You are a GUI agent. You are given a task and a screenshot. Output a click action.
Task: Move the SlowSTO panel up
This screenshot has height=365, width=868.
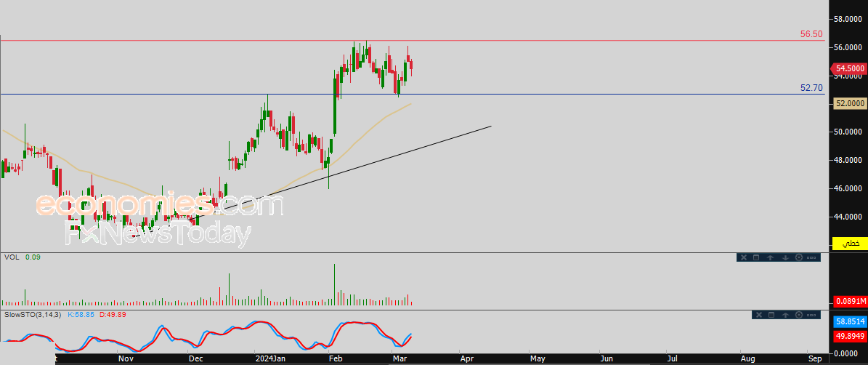(786, 315)
